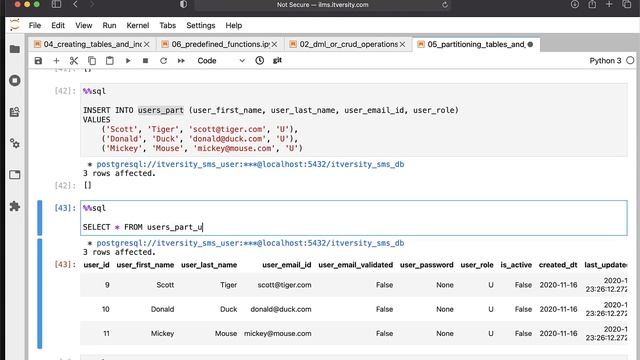
Task: Show the browser tab overview
Action: [x=627, y=4]
